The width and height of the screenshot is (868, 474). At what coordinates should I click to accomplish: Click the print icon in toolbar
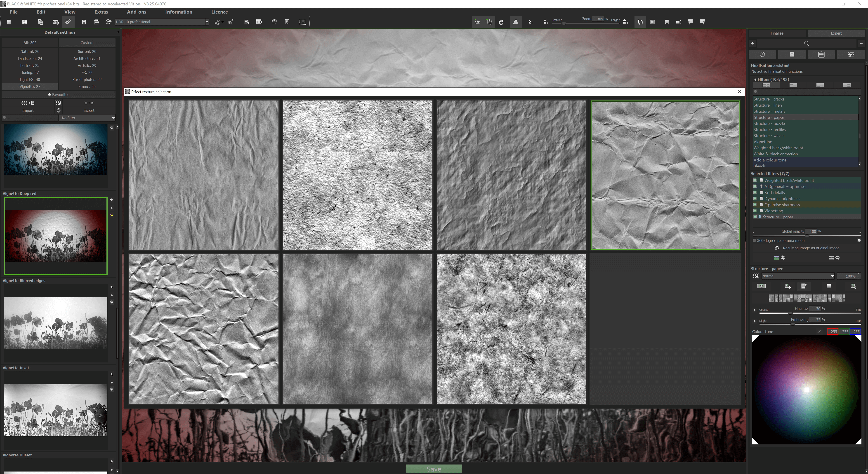point(96,22)
